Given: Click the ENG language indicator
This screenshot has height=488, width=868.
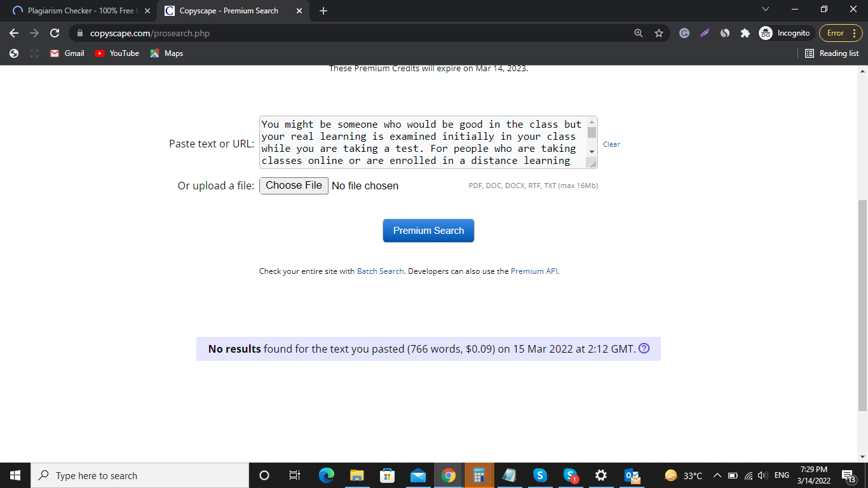Looking at the screenshot, I should (782, 475).
